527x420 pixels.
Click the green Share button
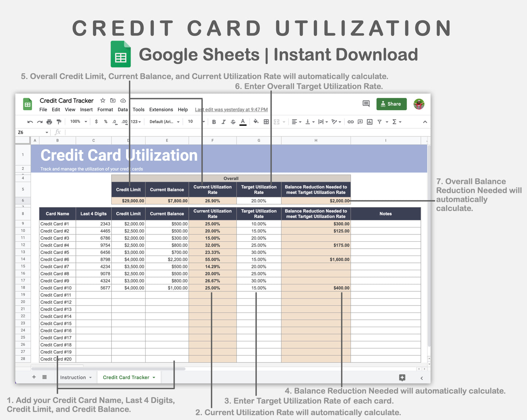[391, 104]
